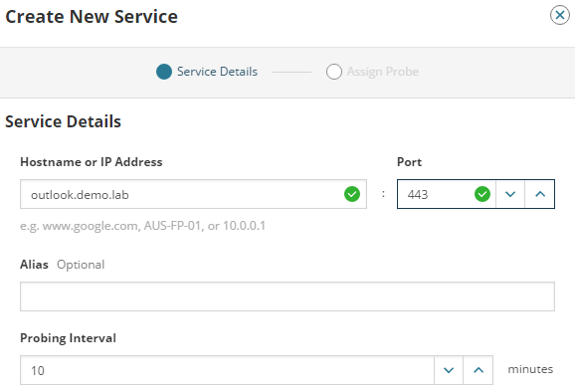Image resolution: width=575 pixels, height=392 pixels.
Task: Decrease the Probing Interval with down arrow
Action: (x=449, y=370)
